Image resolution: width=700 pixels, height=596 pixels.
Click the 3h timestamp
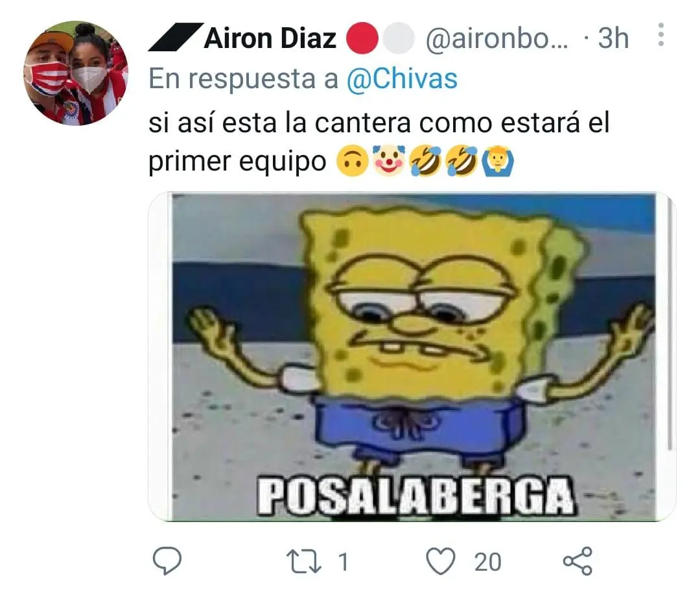pos(613,38)
